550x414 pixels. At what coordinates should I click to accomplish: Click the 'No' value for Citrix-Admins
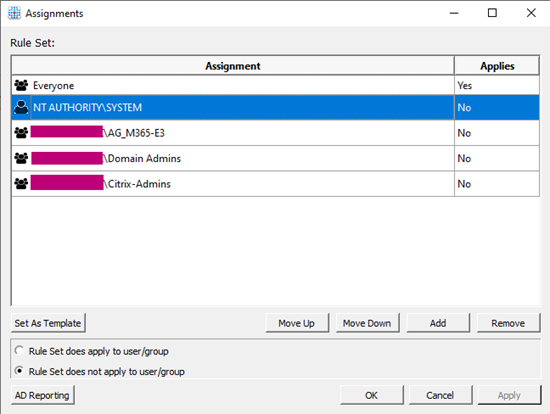464,183
